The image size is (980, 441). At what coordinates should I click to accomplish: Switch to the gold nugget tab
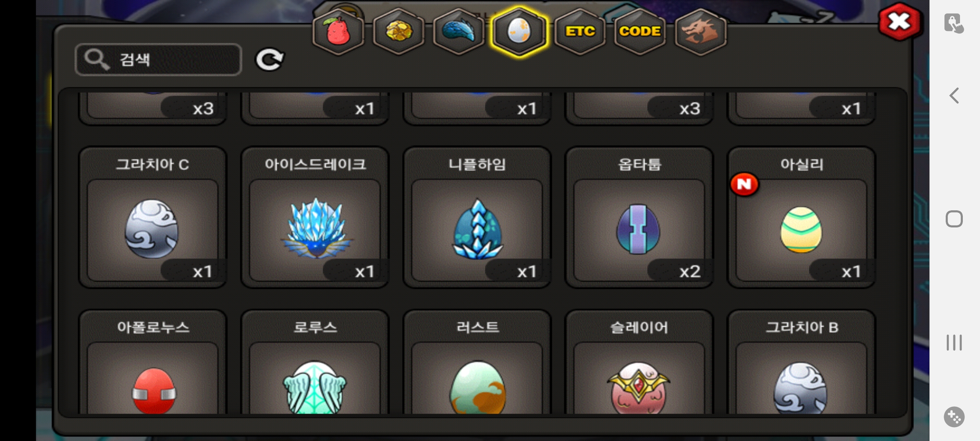tap(399, 31)
